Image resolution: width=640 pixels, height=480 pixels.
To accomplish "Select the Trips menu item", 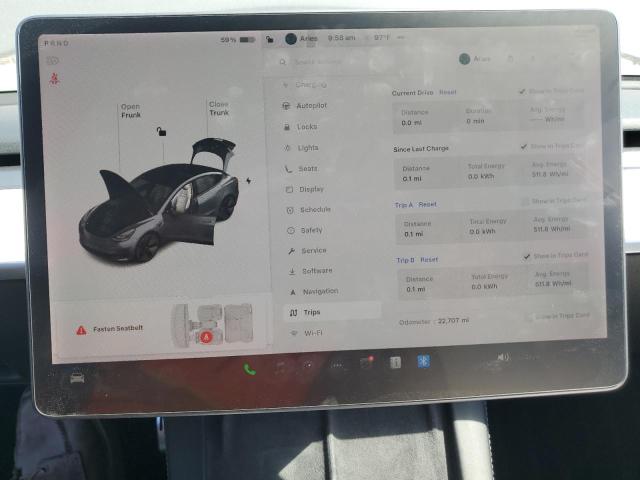I will 333,312.
